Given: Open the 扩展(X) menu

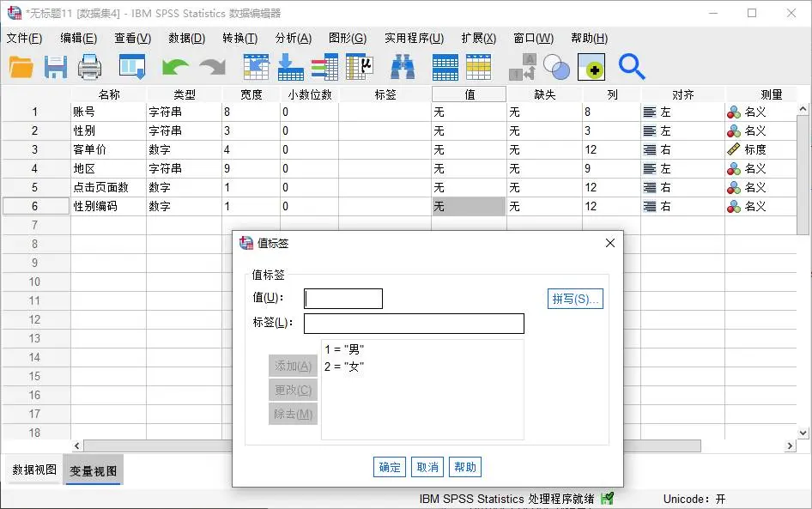Looking at the screenshot, I should click(x=478, y=39).
